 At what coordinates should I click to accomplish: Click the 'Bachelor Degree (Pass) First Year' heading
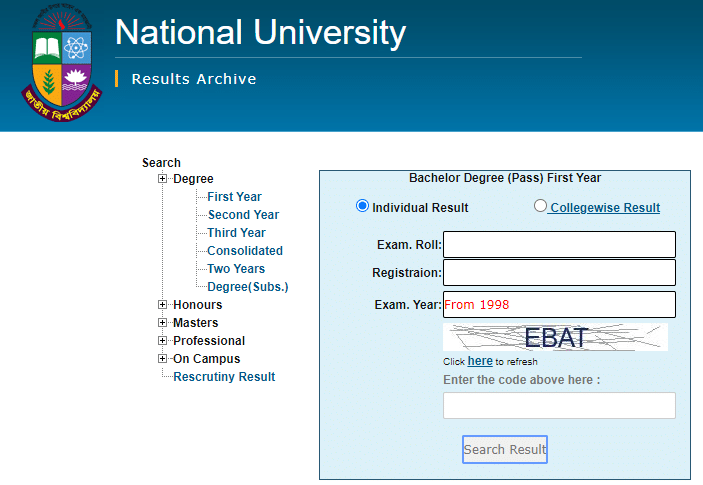pyautogui.click(x=505, y=178)
